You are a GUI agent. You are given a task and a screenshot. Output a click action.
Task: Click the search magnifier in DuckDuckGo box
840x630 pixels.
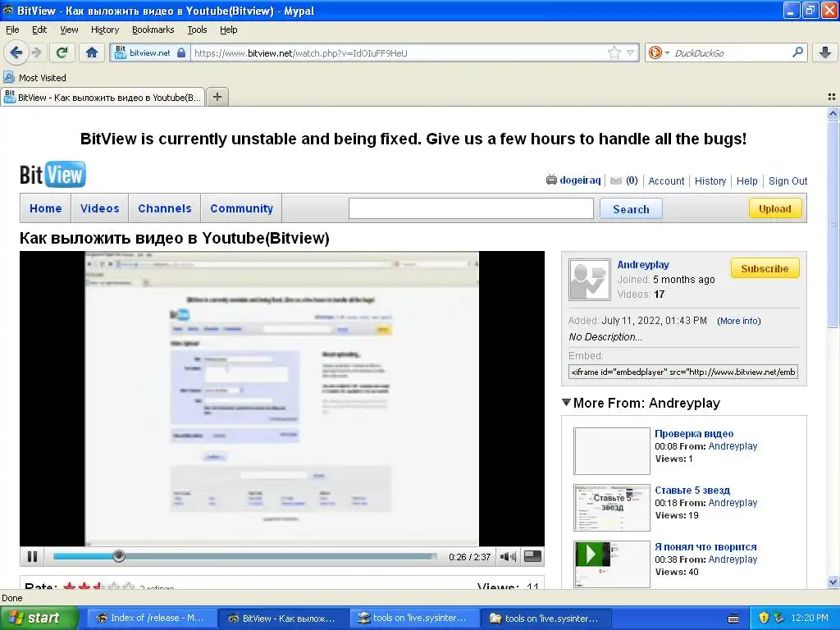797,52
